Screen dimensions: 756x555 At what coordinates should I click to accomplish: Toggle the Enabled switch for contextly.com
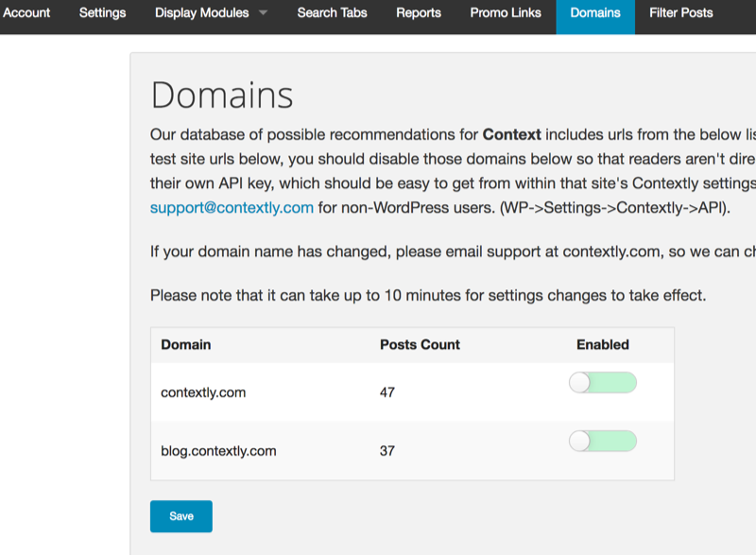coord(603,382)
